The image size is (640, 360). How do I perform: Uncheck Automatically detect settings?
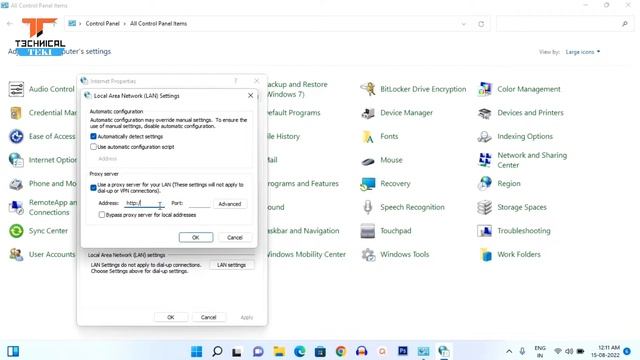tap(93, 136)
